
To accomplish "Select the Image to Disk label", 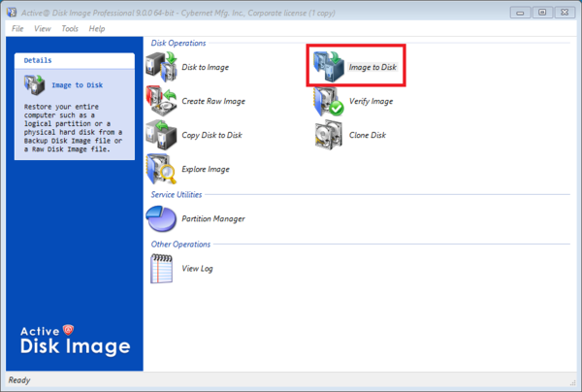I will pyautogui.click(x=372, y=67).
